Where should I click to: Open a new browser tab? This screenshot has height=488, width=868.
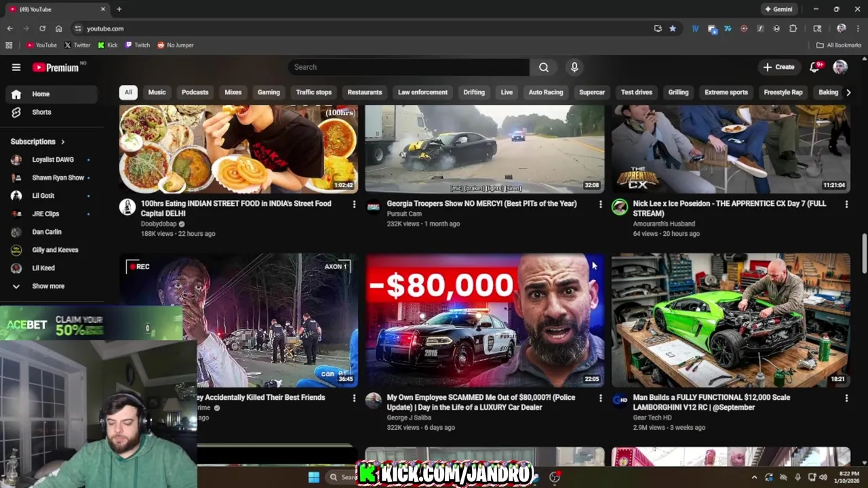click(x=119, y=9)
